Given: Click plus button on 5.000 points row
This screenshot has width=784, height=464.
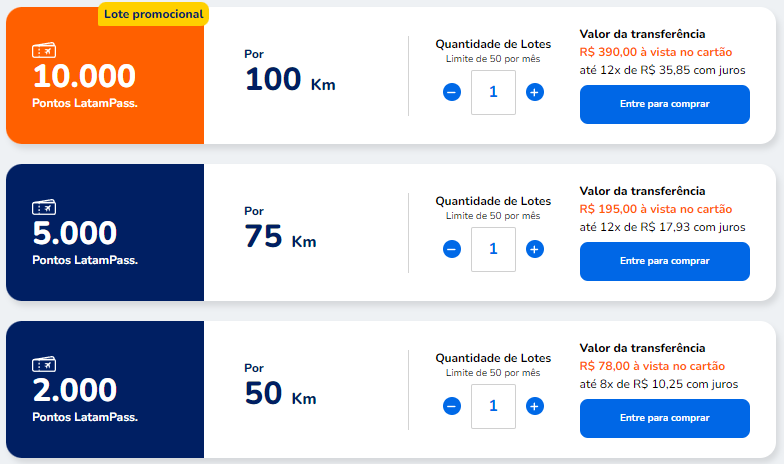Looking at the screenshot, I should coord(534,249).
